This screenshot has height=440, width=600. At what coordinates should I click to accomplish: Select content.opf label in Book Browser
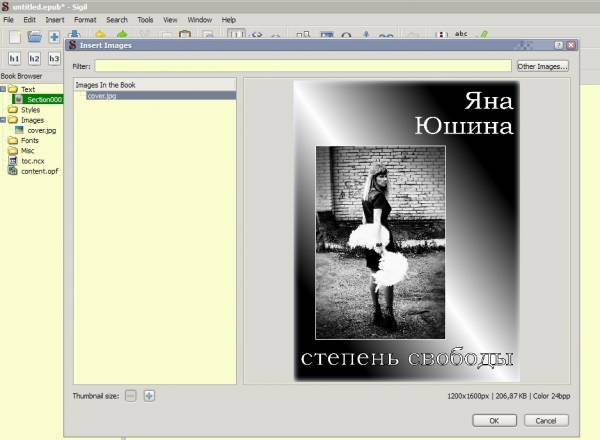[40, 171]
